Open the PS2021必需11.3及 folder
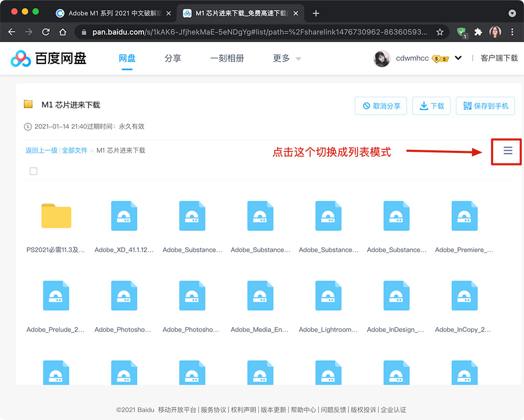Image resolution: width=524 pixels, height=420 pixels. tap(56, 216)
